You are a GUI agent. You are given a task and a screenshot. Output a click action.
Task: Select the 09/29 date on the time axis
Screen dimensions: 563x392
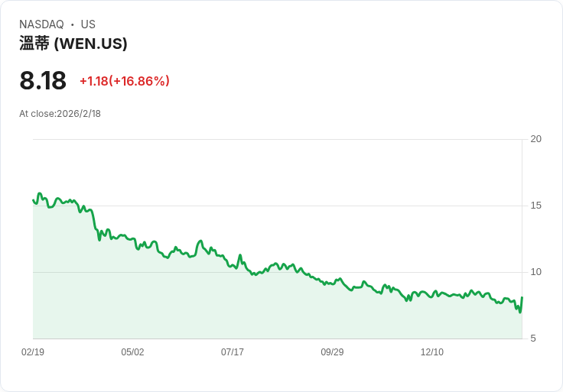332,352
